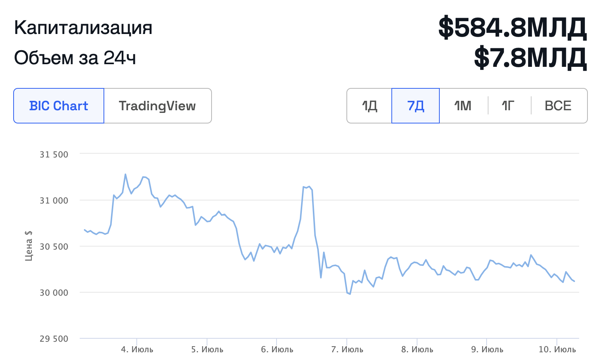Click the 10. Июль axis label

point(557,349)
